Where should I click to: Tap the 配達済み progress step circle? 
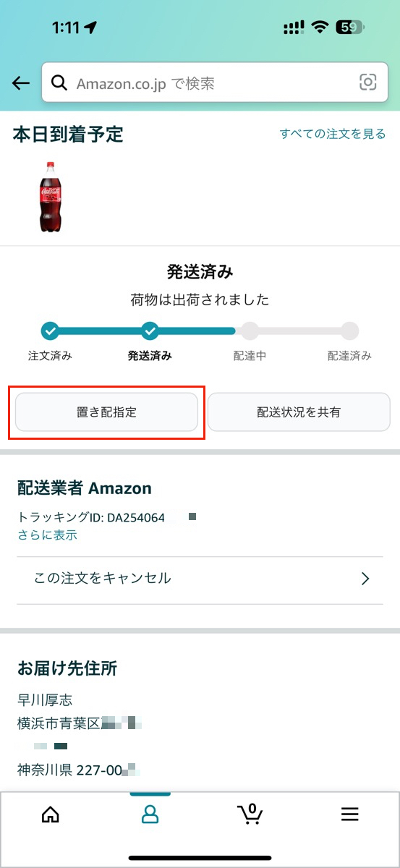[350, 331]
